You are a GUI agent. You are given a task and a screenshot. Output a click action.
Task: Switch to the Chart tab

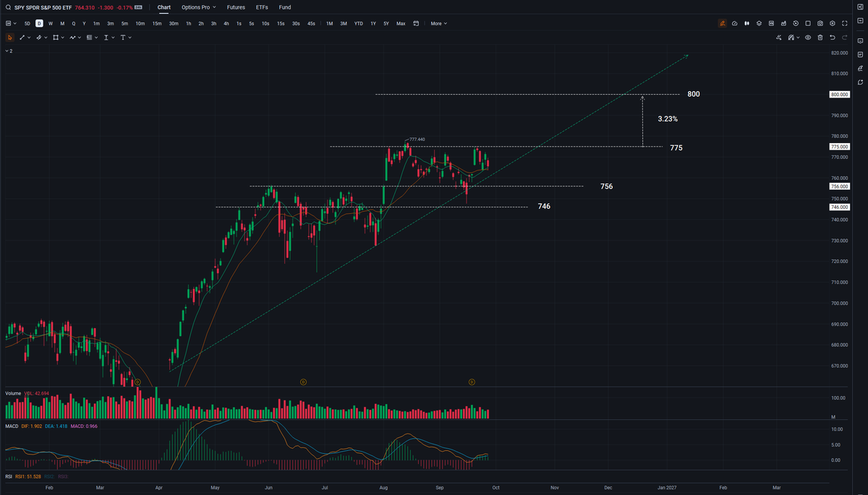(164, 7)
